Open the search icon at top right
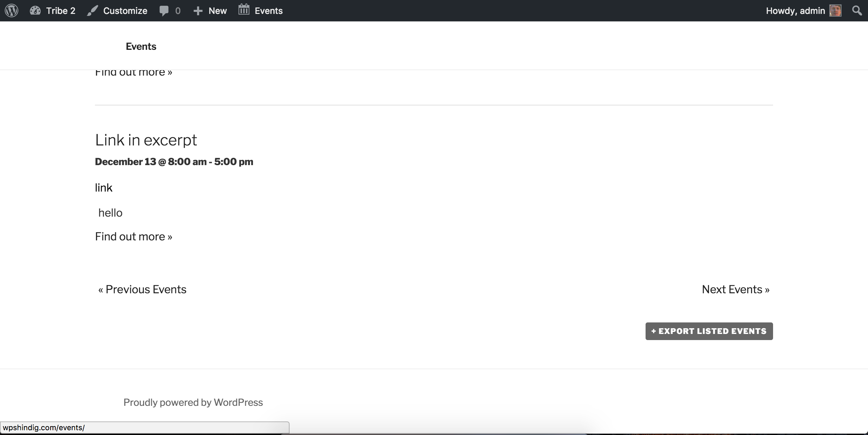The width and height of the screenshot is (868, 435). point(857,11)
